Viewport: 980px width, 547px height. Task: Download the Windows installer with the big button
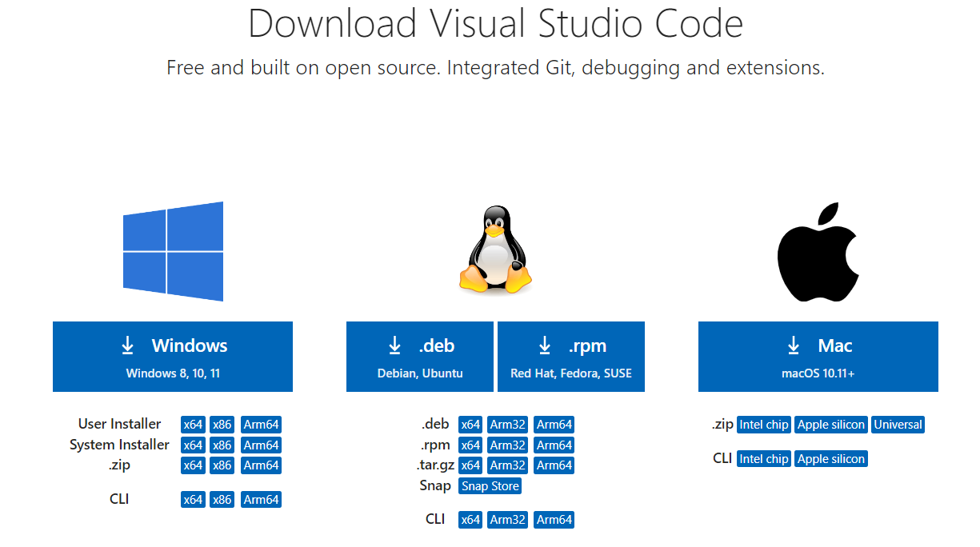(173, 357)
